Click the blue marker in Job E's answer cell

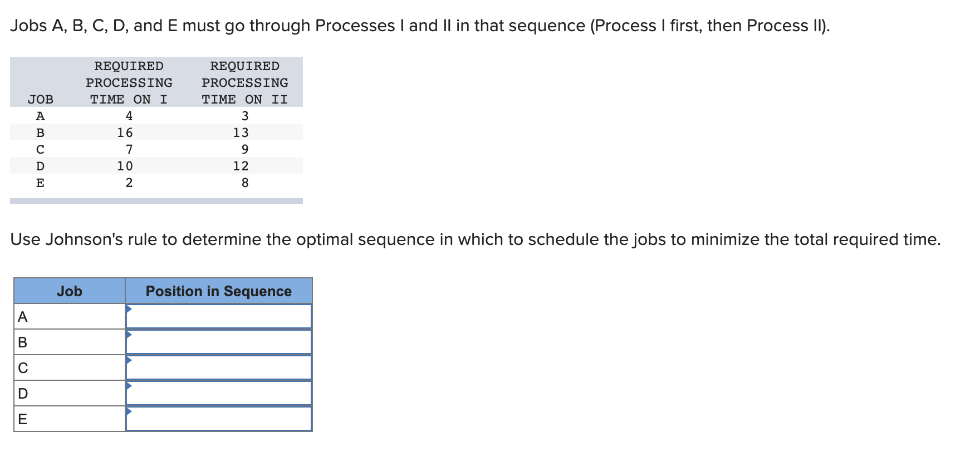[129, 413]
